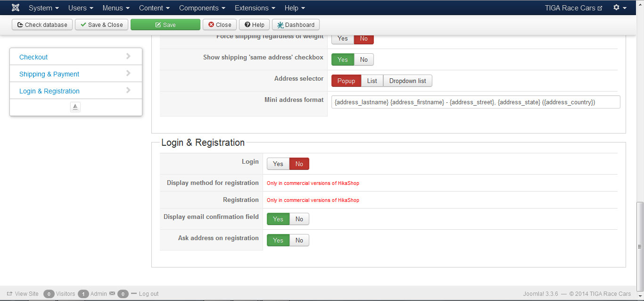This screenshot has width=644, height=301.
Task: Click the green Save button
Action: [x=165, y=25]
